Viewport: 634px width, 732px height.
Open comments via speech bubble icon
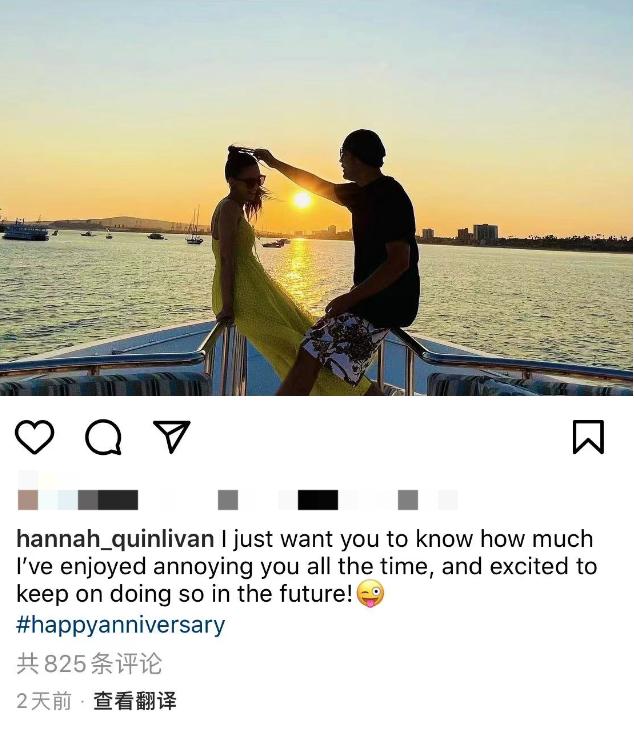pos(103,437)
